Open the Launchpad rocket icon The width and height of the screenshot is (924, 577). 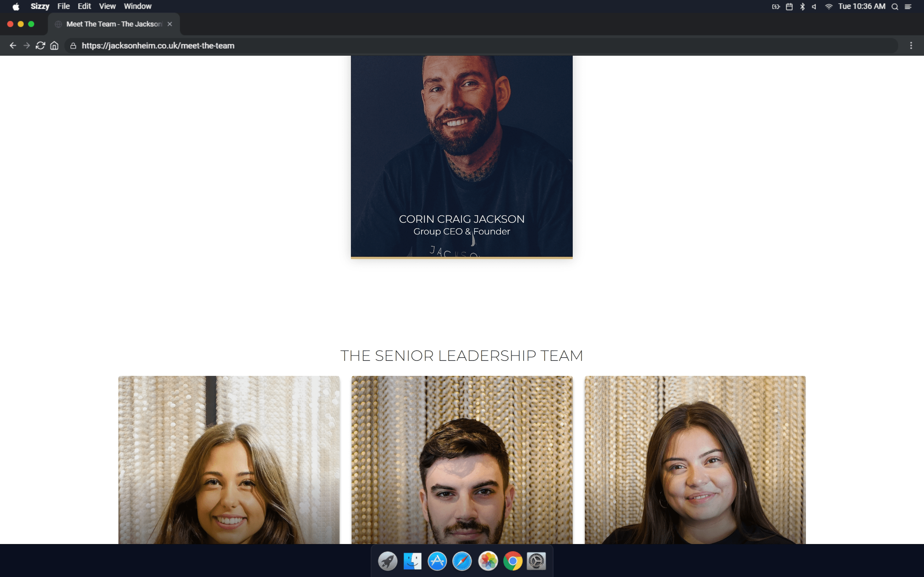388,561
